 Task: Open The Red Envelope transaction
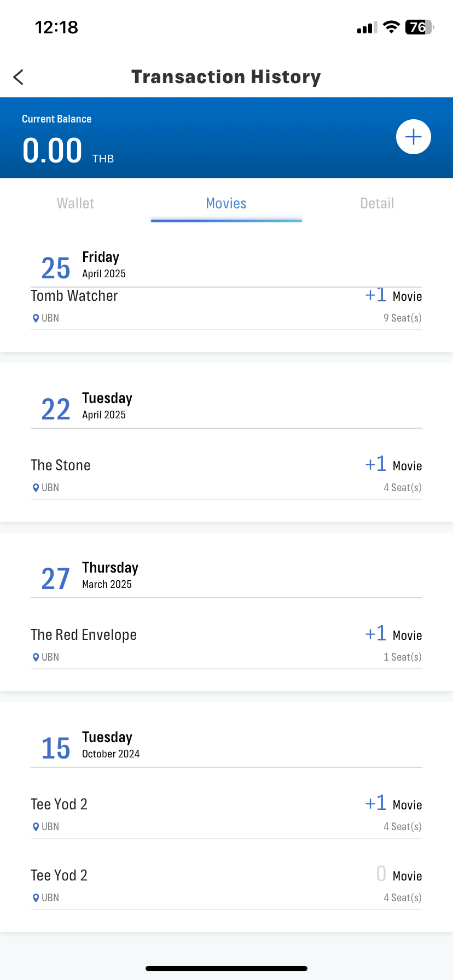[x=226, y=645]
